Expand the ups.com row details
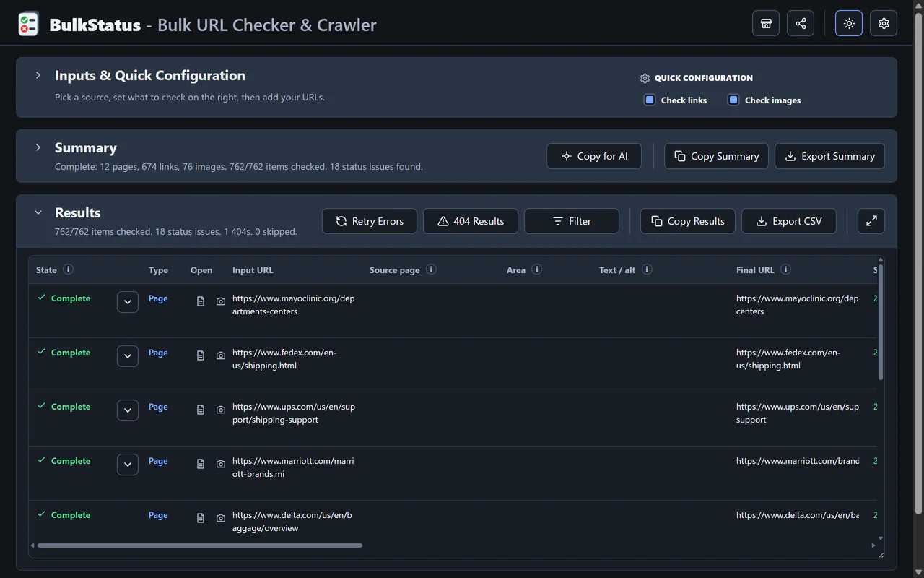Screen dimensions: 924x578 click(128, 410)
